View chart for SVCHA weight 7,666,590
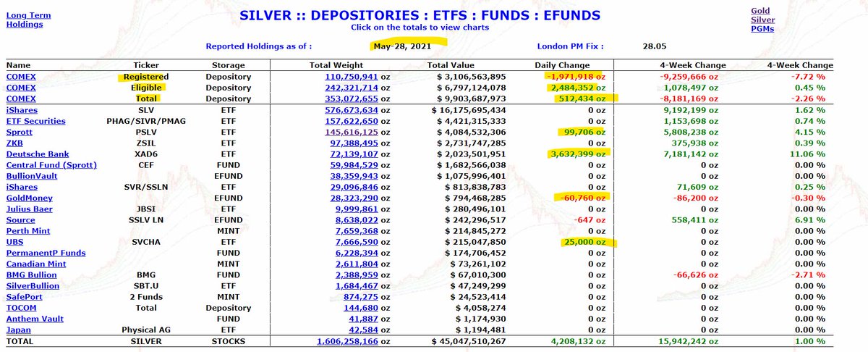Viewport: 868px width, 352px height. tap(357, 242)
